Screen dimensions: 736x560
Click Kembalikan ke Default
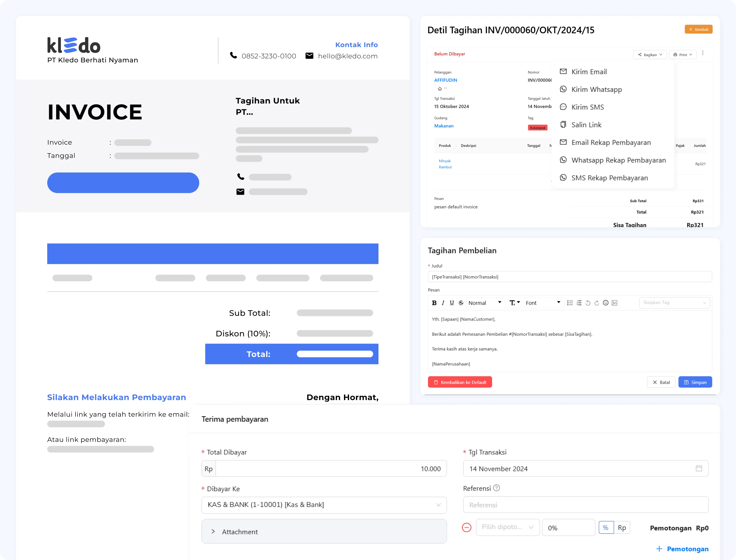click(x=460, y=382)
